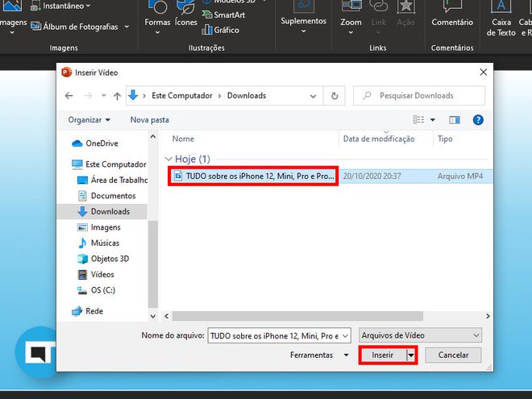Viewport: 532px width, 399px height.
Task: Open Documentos in the sidebar
Action: point(106,196)
